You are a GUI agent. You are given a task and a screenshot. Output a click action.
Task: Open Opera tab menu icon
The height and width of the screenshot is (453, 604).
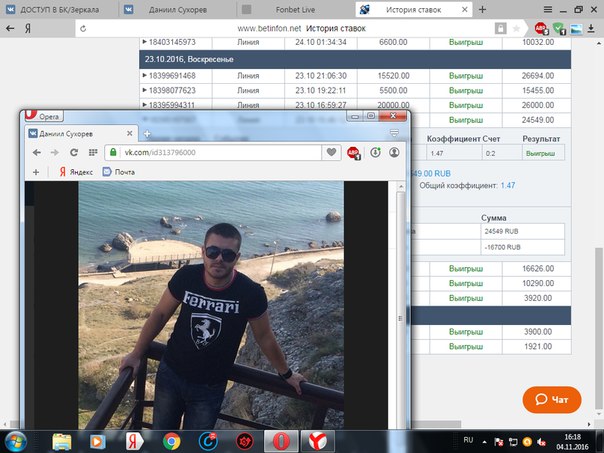pyautogui.click(x=394, y=133)
